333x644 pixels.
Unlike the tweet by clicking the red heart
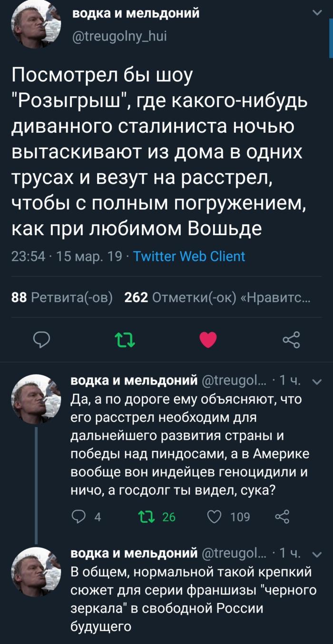[208, 339]
